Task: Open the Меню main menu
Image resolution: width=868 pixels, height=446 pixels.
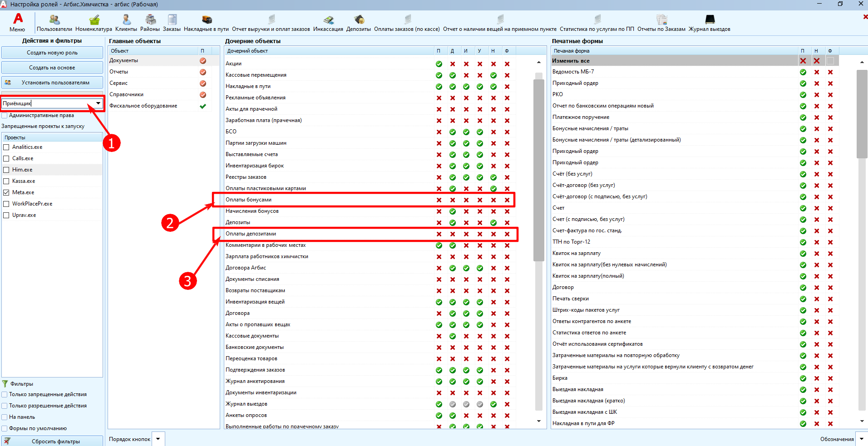Action: 18,22
